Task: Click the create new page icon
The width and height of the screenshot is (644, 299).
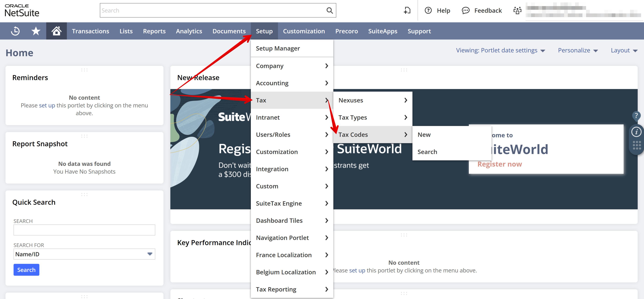Action: (x=407, y=10)
